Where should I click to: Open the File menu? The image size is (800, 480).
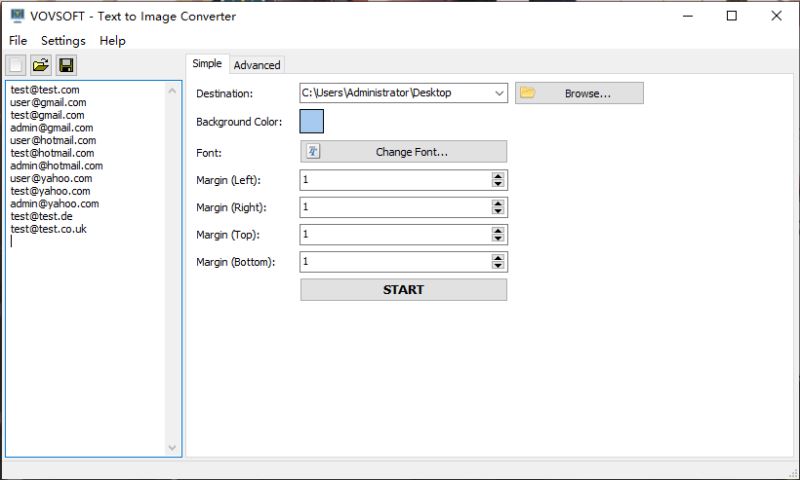[18, 40]
